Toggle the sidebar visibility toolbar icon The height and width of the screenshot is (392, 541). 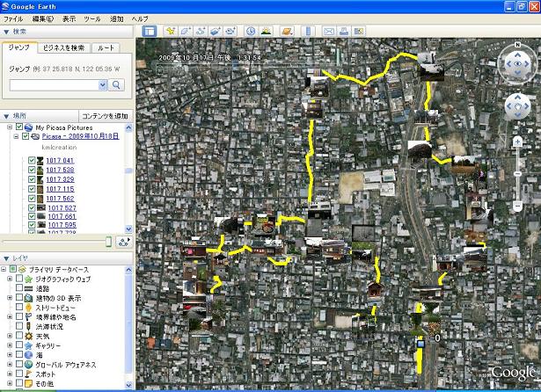[150, 32]
